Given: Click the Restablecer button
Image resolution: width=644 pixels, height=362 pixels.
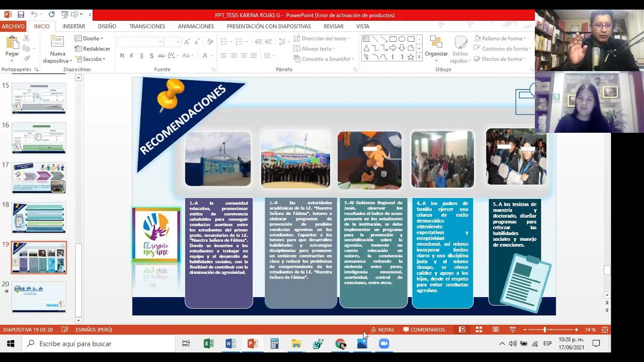Looking at the screenshot, I should [93, 49].
